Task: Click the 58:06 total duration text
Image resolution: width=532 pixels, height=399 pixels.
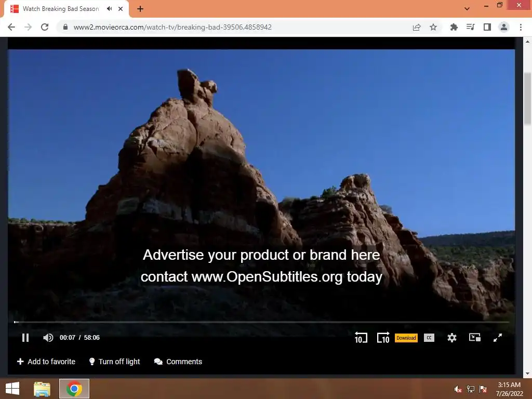Action: [91, 338]
